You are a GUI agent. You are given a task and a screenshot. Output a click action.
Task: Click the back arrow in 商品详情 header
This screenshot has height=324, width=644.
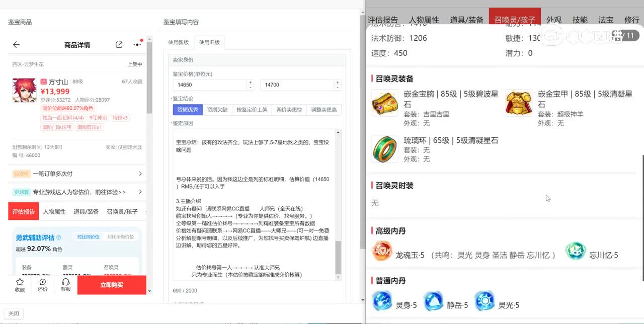click(16, 45)
